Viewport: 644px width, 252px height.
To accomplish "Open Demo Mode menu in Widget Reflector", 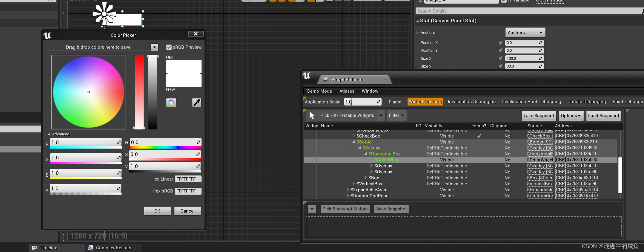I will pos(319,91).
